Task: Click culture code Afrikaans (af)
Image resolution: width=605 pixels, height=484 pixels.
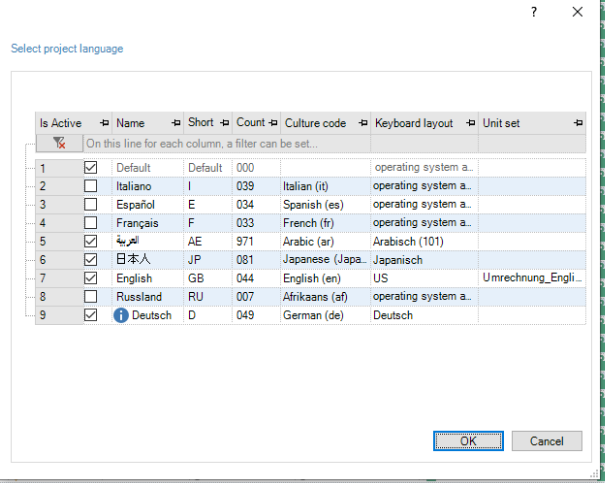Action: tap(325, 297)
